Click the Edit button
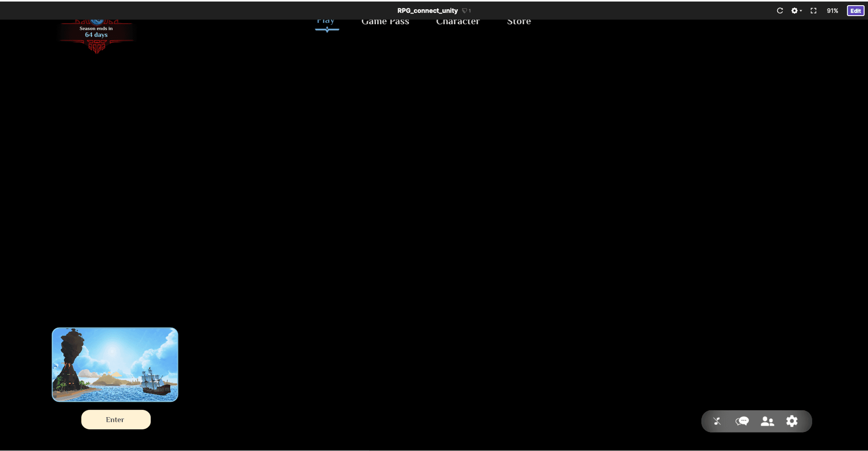The width and height of the screenshot is (868, 451). pos(855,10)
